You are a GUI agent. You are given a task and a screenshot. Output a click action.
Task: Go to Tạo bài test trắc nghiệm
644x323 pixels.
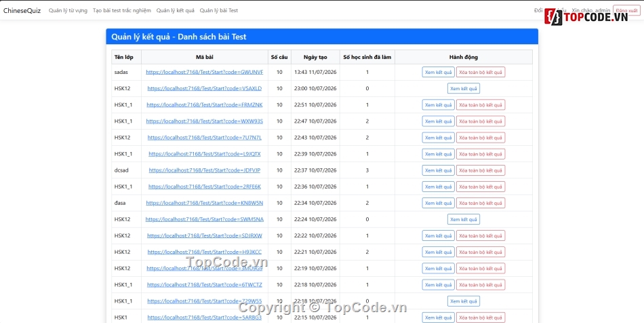pos(122,10)
